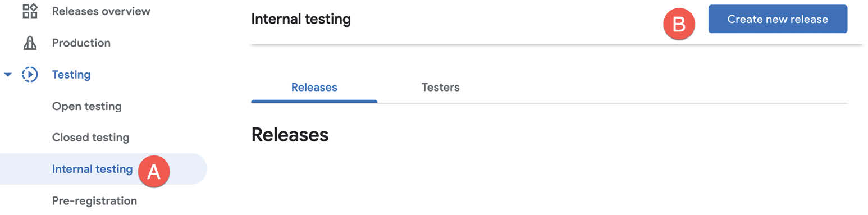Open the Open testing track

tap(87, 106)
